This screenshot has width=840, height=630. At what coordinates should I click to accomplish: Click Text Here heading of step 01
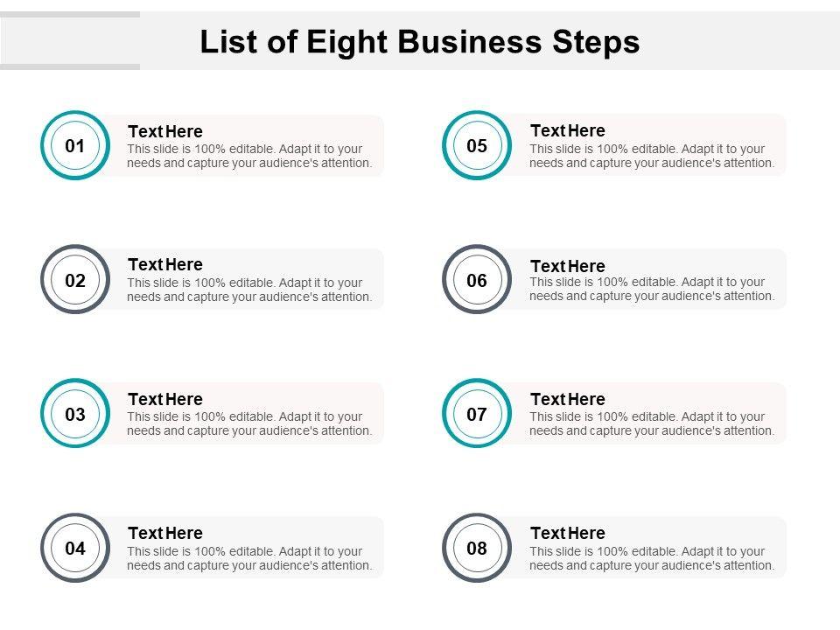coord(164,131)
